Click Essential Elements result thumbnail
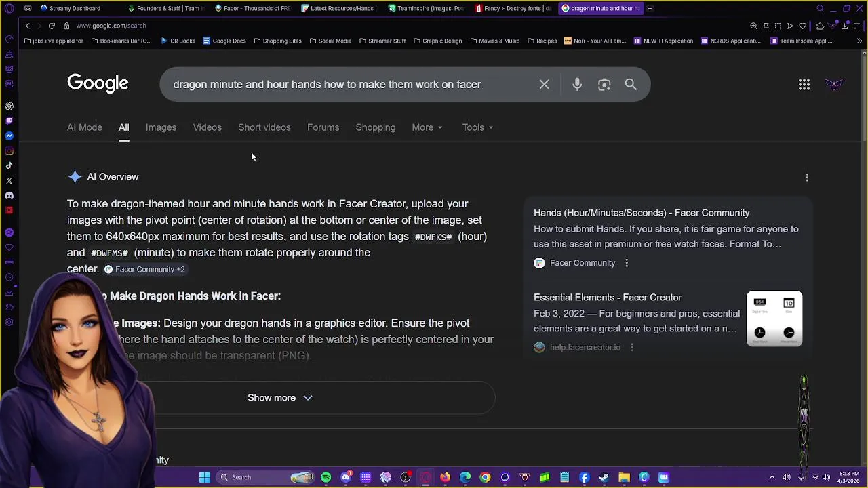The image size is (868, 488). pyautogui.click(x=774, y=319)
